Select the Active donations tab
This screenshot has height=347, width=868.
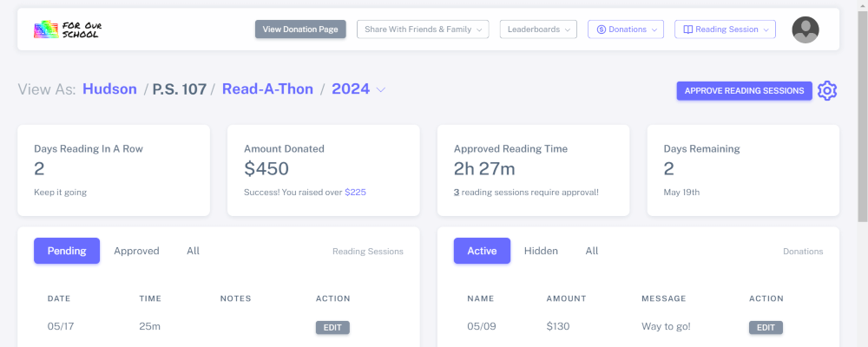[482, 251]
